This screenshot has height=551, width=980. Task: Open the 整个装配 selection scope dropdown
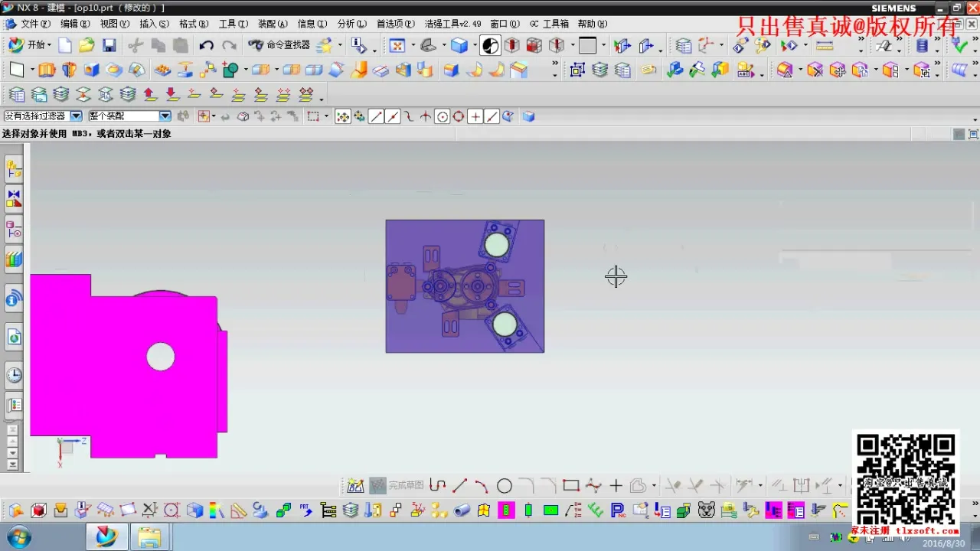pos(165,116)
